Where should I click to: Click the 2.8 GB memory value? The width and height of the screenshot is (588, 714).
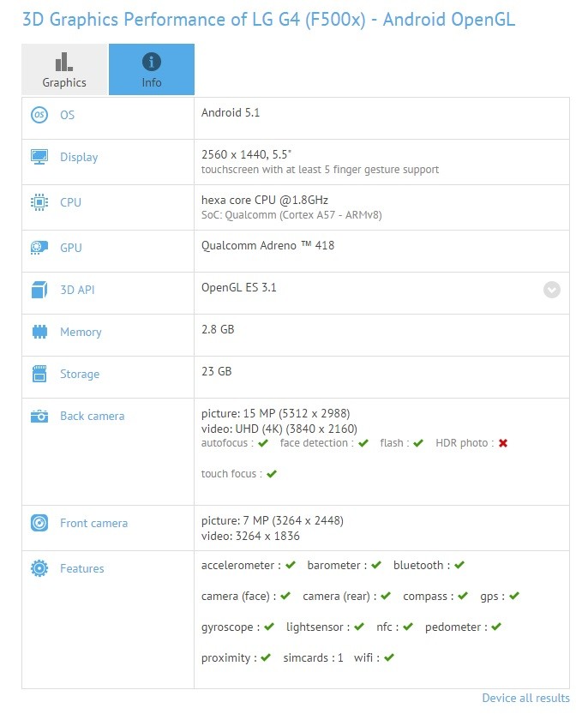[218, 329]
